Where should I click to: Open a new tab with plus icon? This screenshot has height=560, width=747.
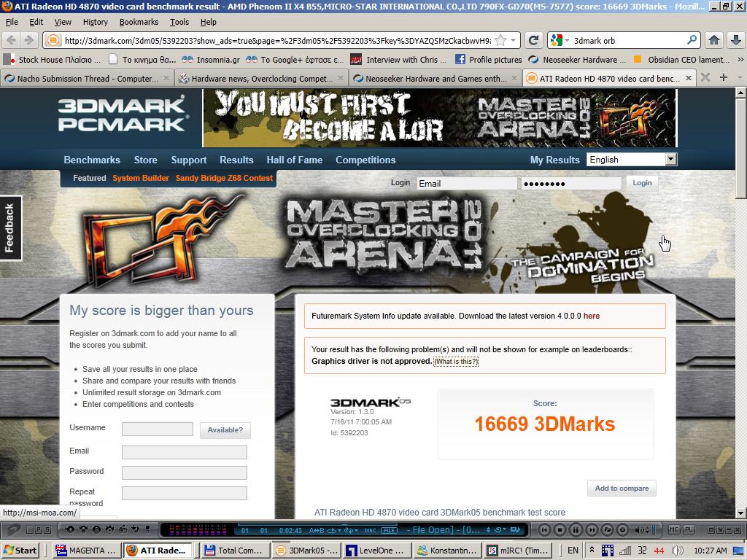tap(723, 77)
